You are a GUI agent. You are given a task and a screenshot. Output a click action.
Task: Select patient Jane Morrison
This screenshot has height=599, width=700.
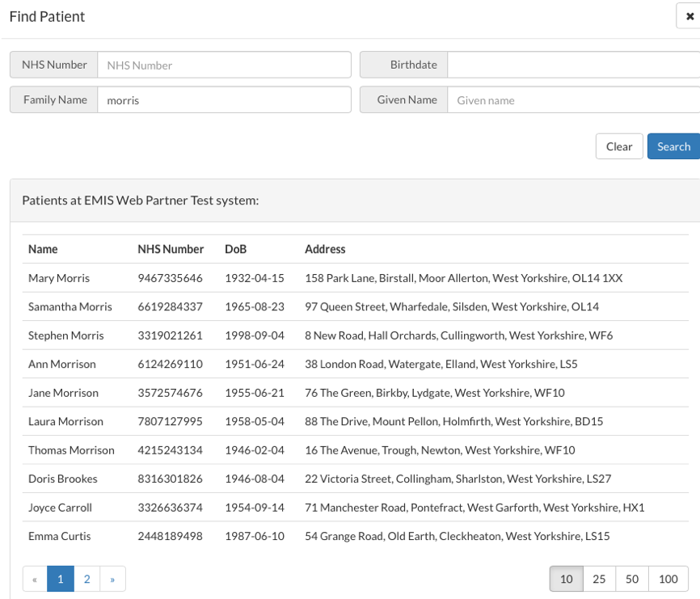63,393
